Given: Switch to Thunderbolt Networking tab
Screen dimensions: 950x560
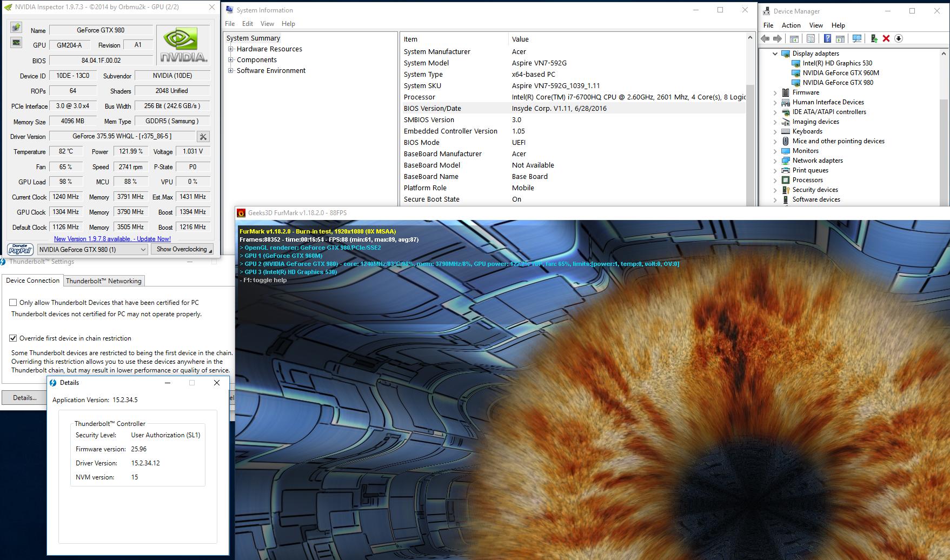Looking at the screenshot, I should 104,281.
